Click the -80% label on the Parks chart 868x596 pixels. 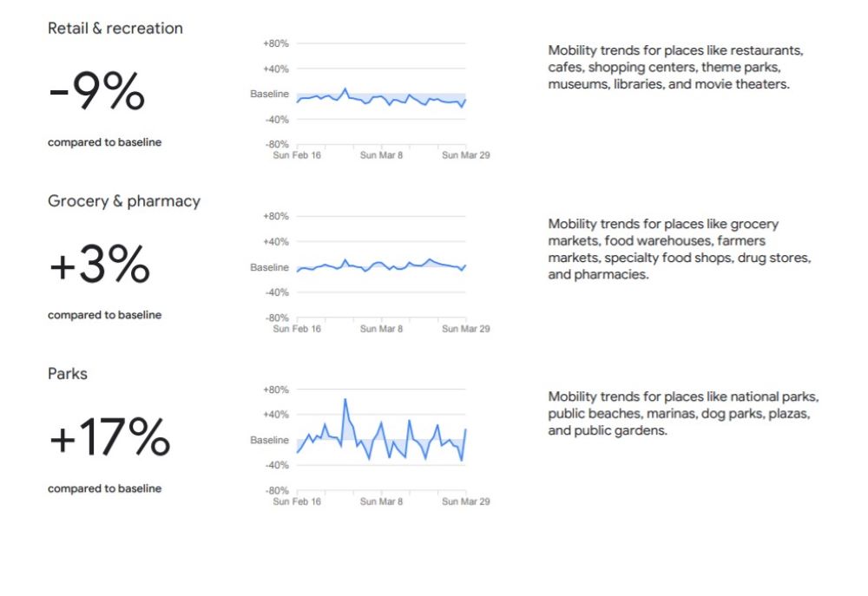275,491
